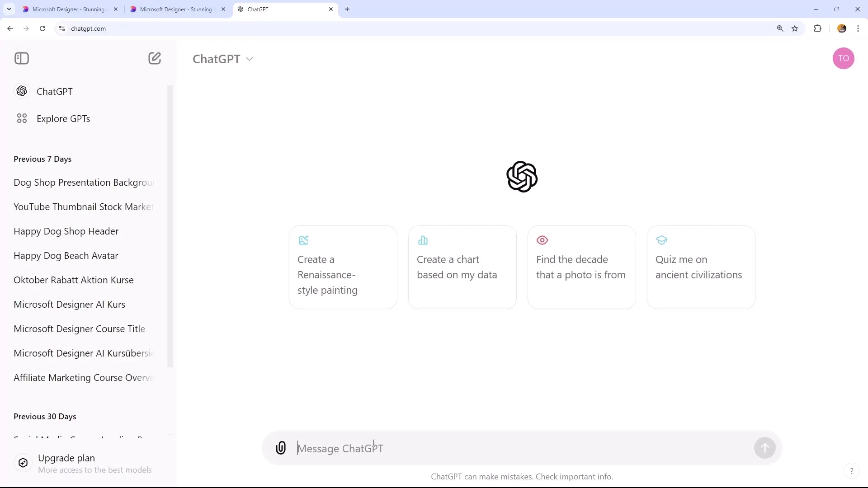Click the OpenAI logo icon
The height and width of the screenshot is (488, 868).
pos(522,176)
